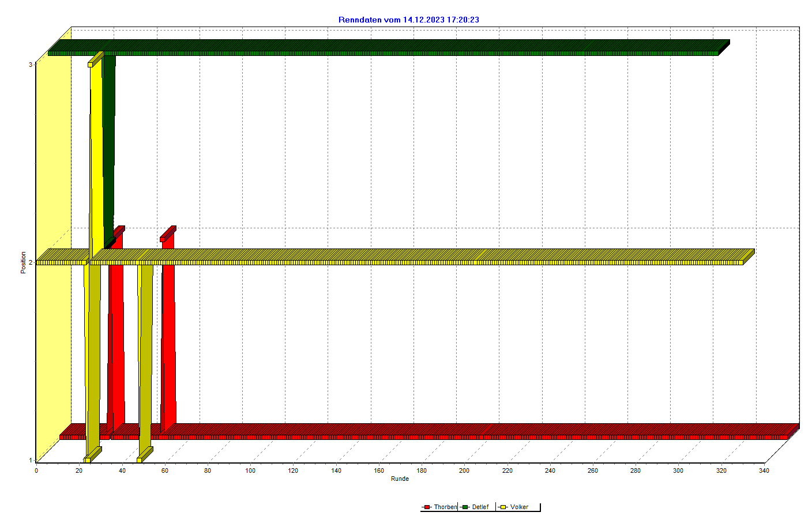Select the Detlef legend entry
812x527 pixels.
coord(475,507)
